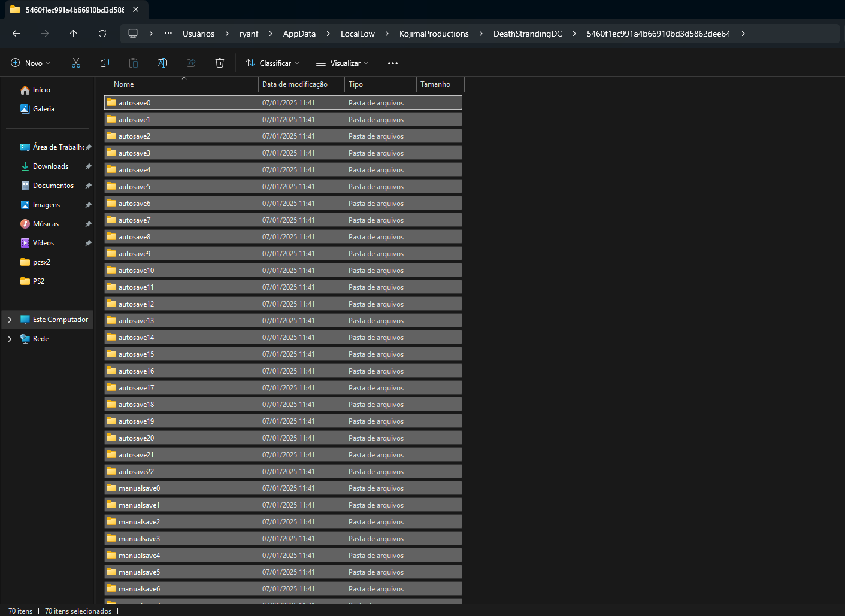
Task: Expand the chevron after KojimaProductions in the path
Action: pyautogui.click(x=481, y=34)
